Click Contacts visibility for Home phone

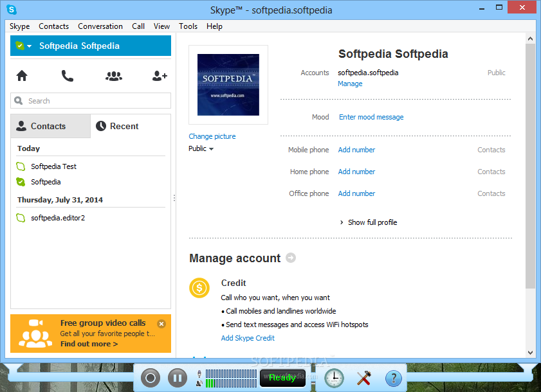pyautogui.click(x=491, y=172)
